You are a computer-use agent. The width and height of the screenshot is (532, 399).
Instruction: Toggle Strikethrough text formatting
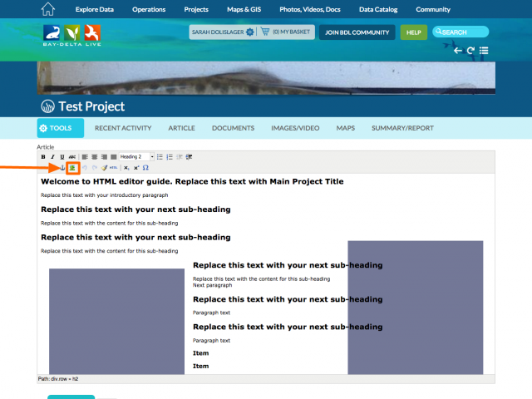pyautogui.click(x=71, y=156)
